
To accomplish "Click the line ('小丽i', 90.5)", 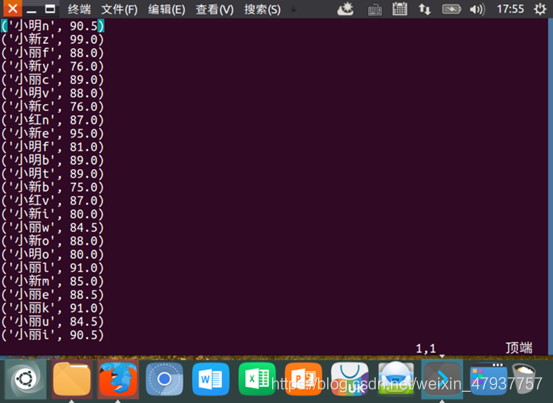I will [x=53, y=335].
